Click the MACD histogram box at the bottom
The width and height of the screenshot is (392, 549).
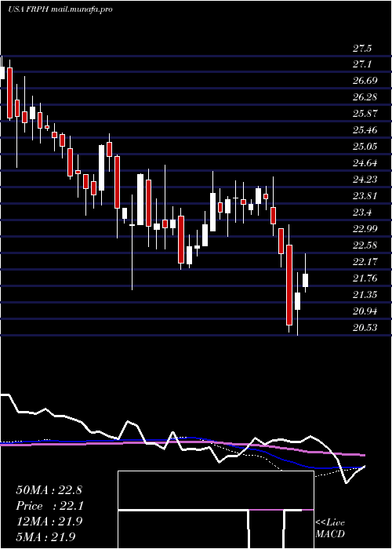216,510
